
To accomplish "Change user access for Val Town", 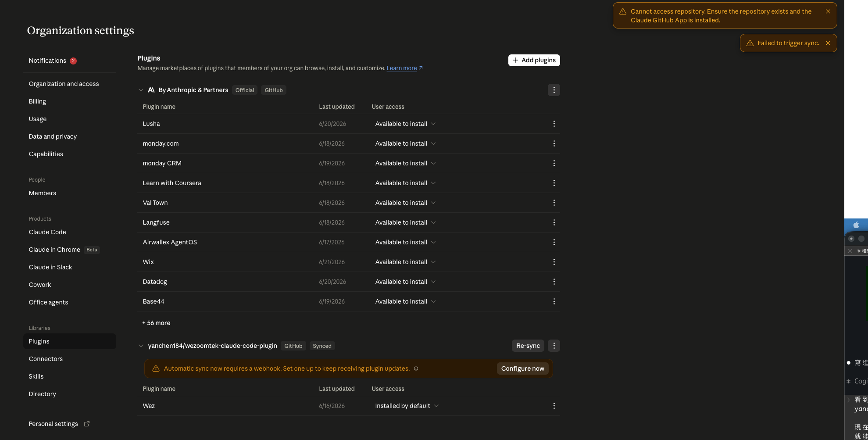I will point(405,203).
